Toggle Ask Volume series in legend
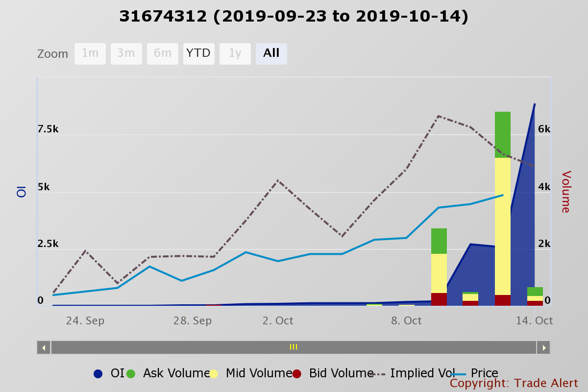Image resolution: width=588 pixels, height=392 pixels. click(x=168, y=373)
